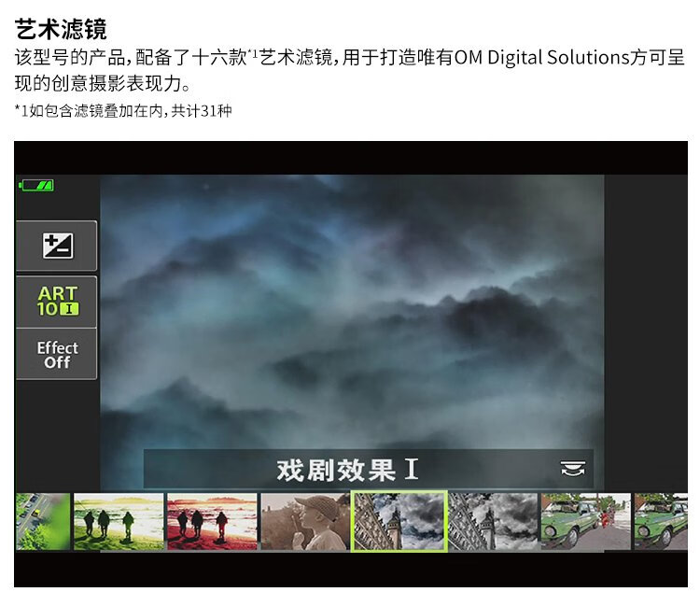Click the 艺术滤镜 section heading

point(61,28)
